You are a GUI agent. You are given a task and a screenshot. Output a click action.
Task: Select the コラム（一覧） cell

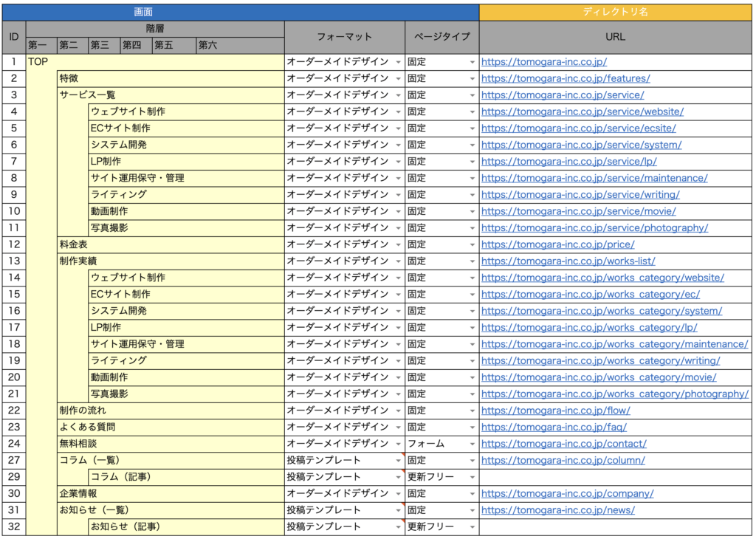point(171,460)
